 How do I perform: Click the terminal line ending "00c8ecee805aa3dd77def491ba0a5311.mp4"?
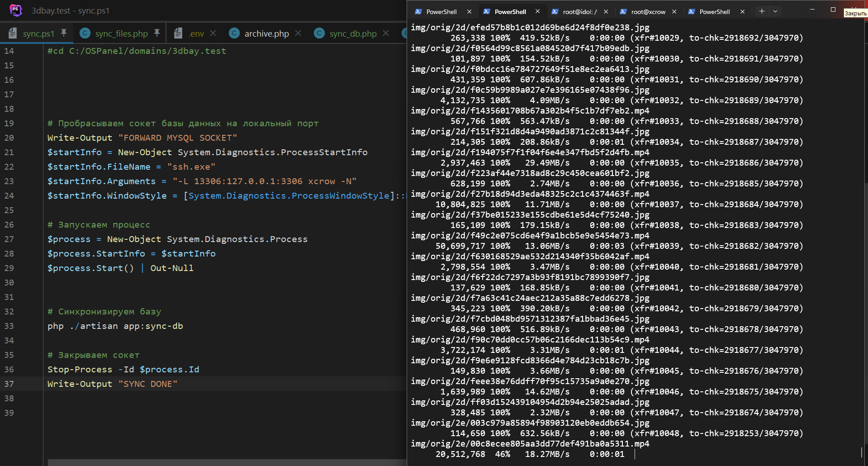pyautogui.click(x=530, y=443)
